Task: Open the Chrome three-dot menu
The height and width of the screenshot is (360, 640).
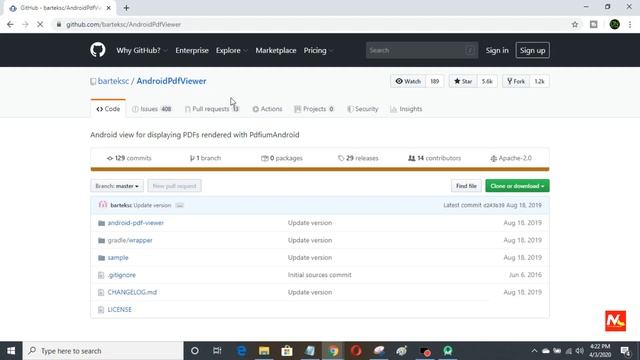Action: coord(630,24)
